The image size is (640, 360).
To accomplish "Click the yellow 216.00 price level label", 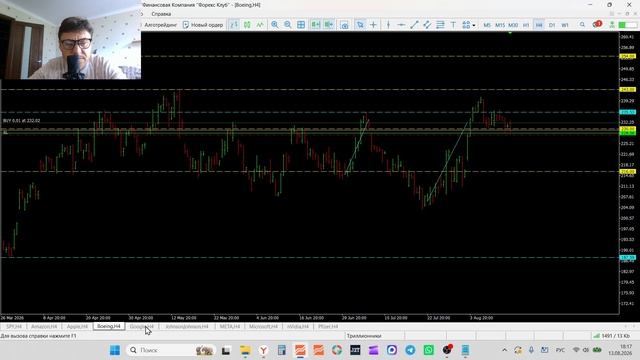I will tap(627, 171).
